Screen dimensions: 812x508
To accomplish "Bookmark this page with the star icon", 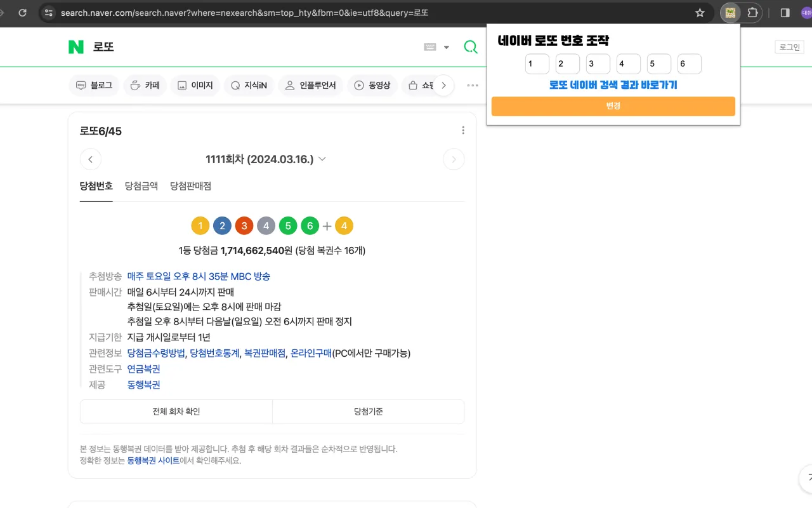I will coord(700,13).
